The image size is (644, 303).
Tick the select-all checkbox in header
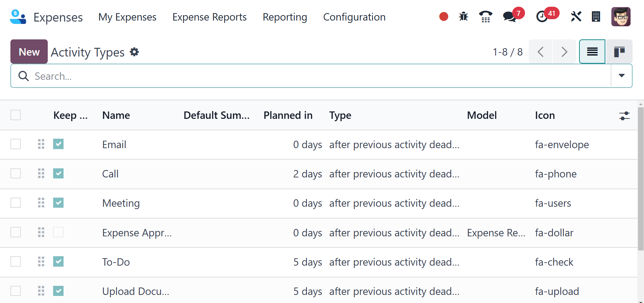16,115
